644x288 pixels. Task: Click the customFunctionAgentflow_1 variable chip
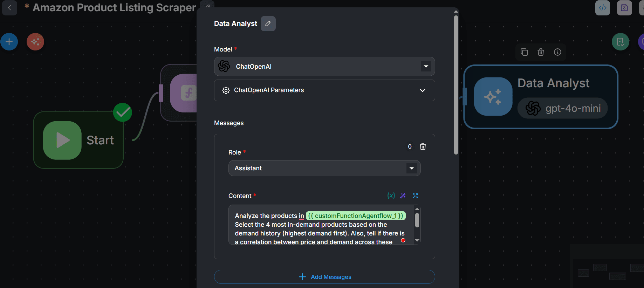(356, 216)
